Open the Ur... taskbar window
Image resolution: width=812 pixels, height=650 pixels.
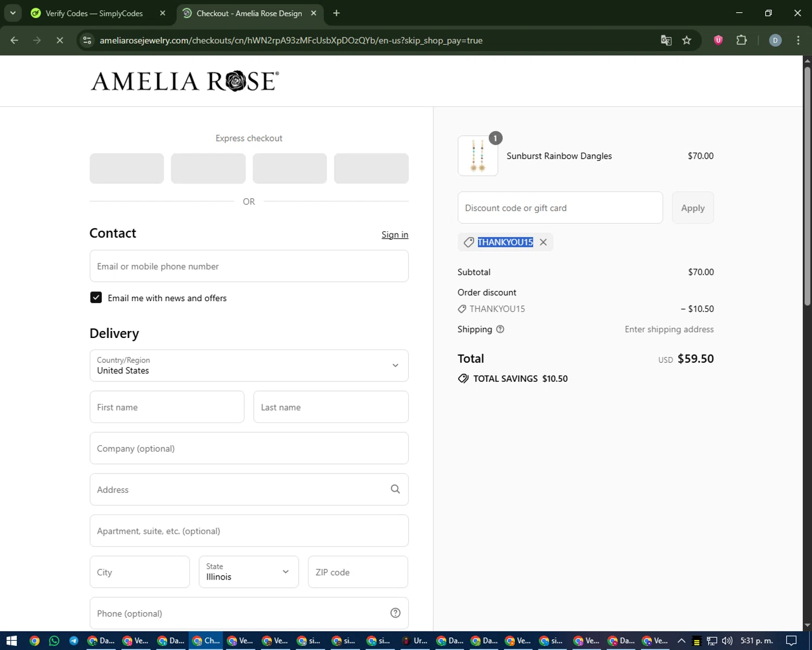(x=416, y=641)
